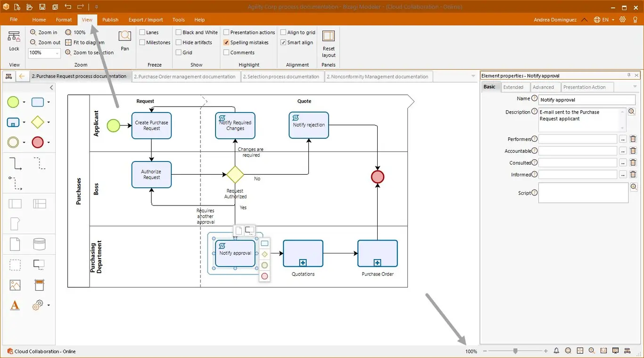The image size is (644, 358).
Task: Click inside the Name field 'Notify approval'
Action: pyautogui.click(x=587, y=100)
